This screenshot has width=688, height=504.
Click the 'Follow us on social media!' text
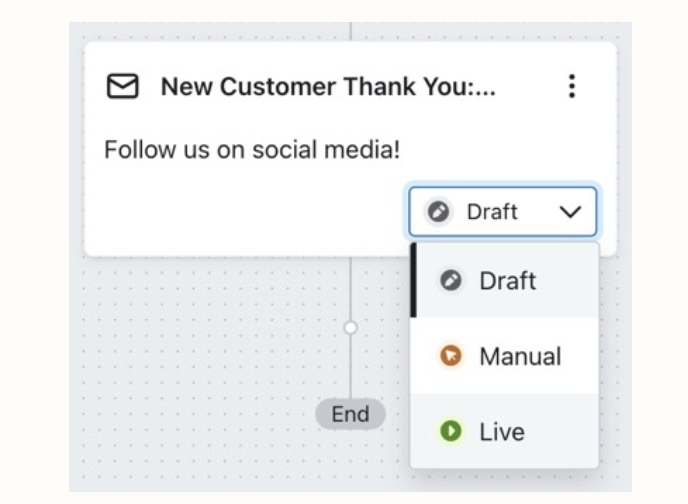click(252, 151)
